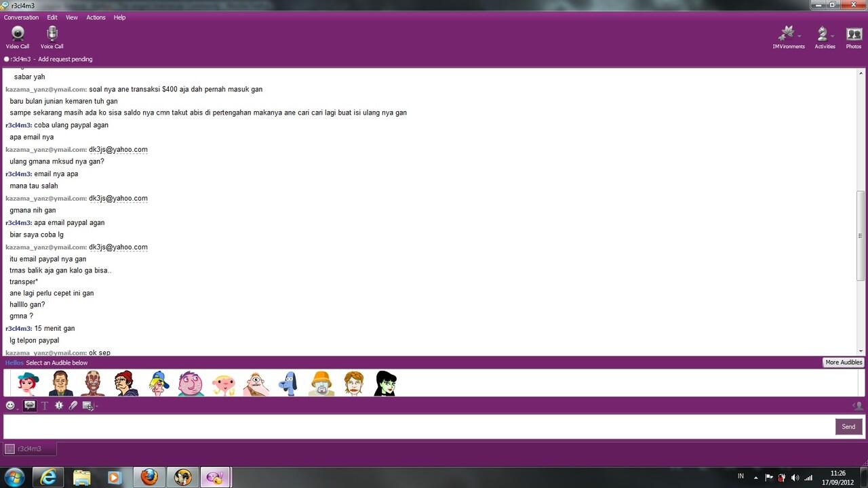Click the 'Add request pending' status text
The width and height of the screenshot is (868, 488).
pos(65,60)
